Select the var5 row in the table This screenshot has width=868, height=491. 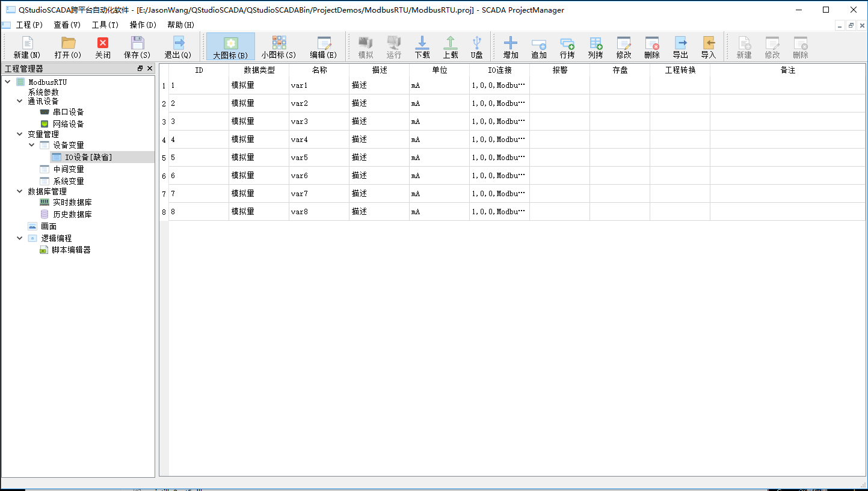point(301,157)
